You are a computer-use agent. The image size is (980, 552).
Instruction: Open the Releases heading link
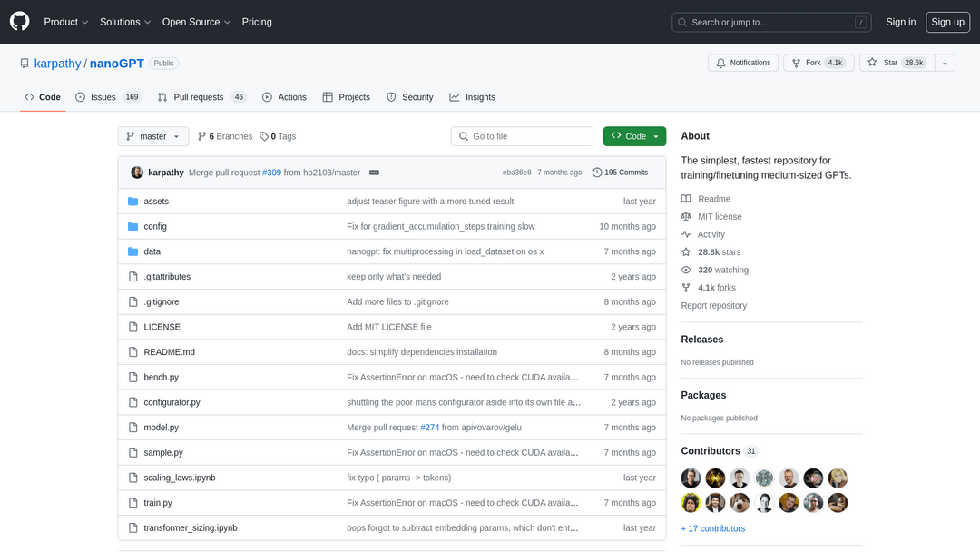701,340
